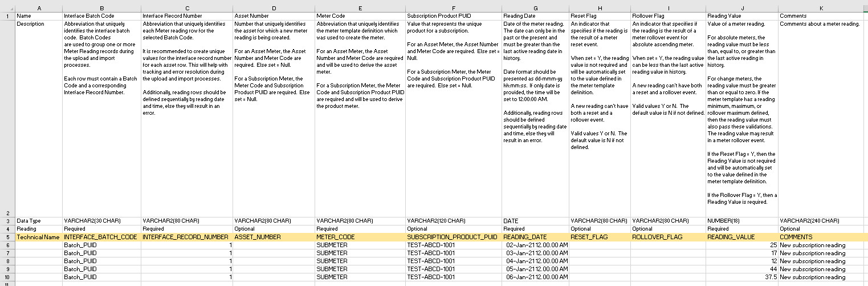Viewport: 868px width, 286px height.
Task: Click the Reading Date description cell
Action: 535,118
